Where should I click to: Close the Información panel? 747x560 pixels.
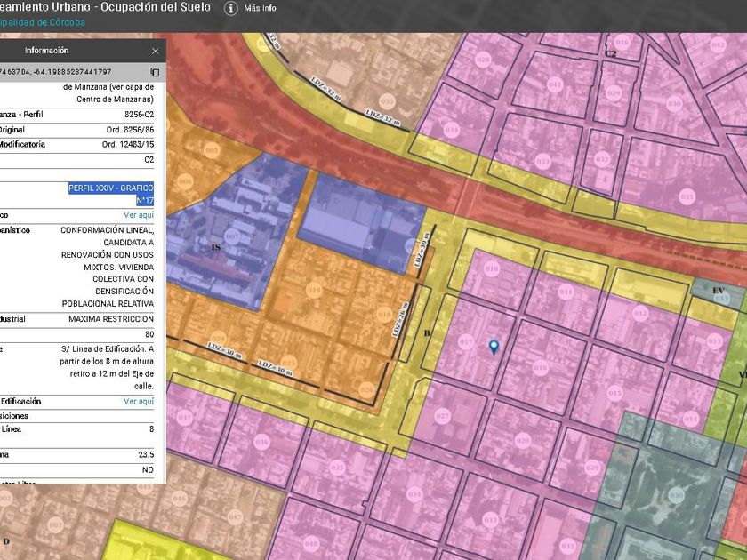tap(156, 52)
